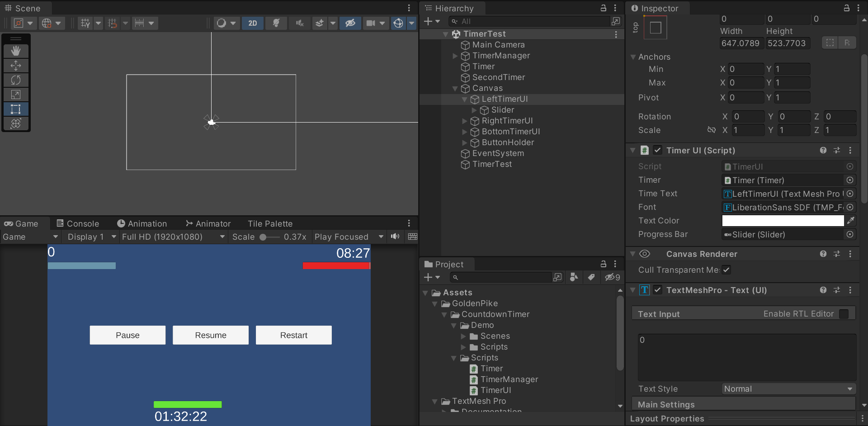
Task: Open the Text Style dropdown
Action: point(788,389)
